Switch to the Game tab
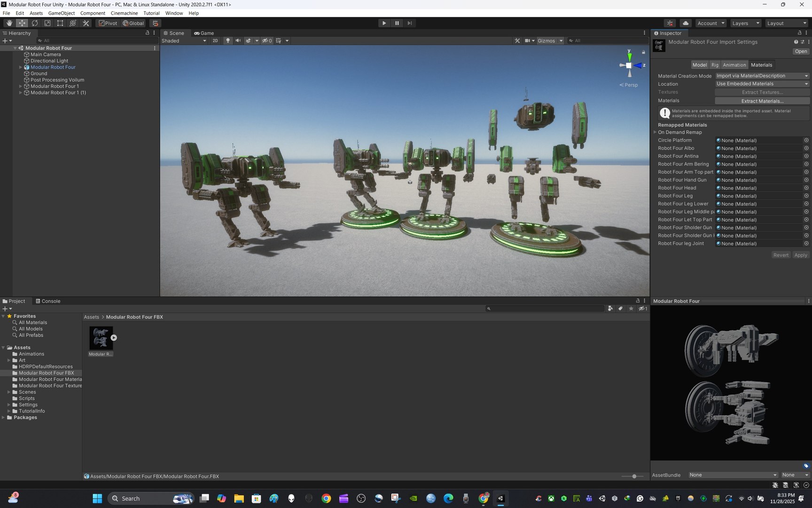Screen dimensions: 812x508 (204, 33)
